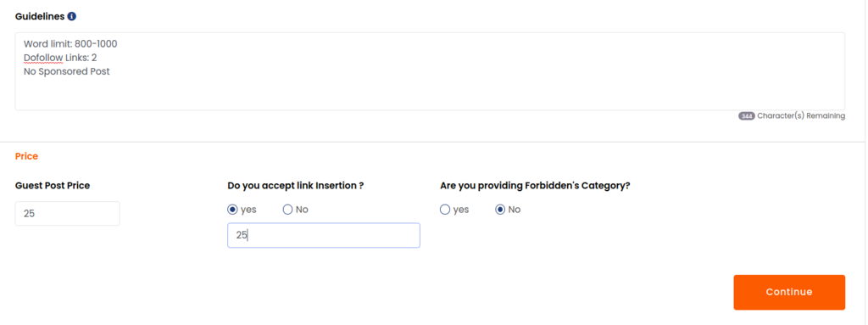Click the "Are you providing Forbidden's Category?" label

click(x=536, y=186)
